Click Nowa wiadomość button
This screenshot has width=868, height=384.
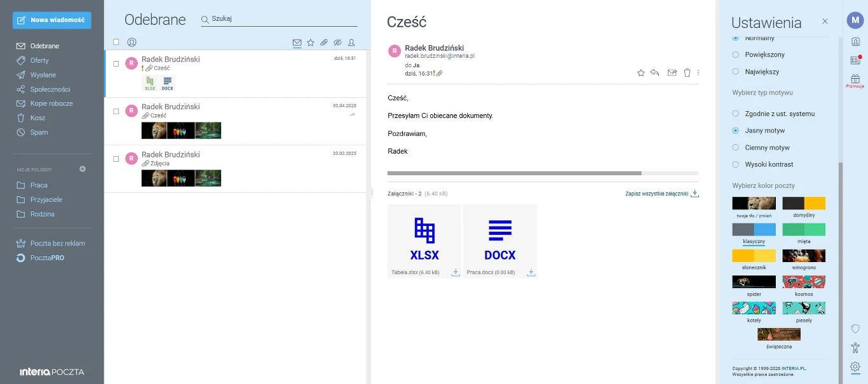(52, 20)
